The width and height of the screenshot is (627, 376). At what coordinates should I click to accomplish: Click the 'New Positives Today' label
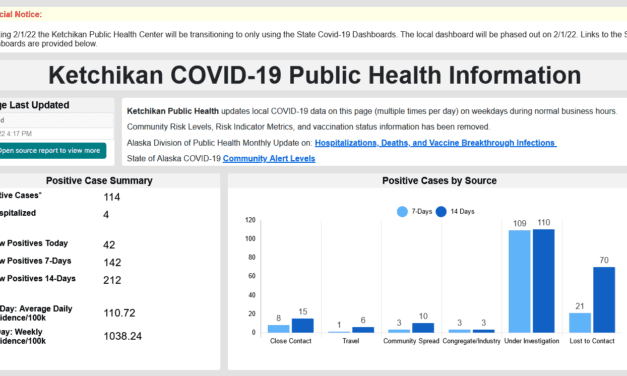[34, 243]
